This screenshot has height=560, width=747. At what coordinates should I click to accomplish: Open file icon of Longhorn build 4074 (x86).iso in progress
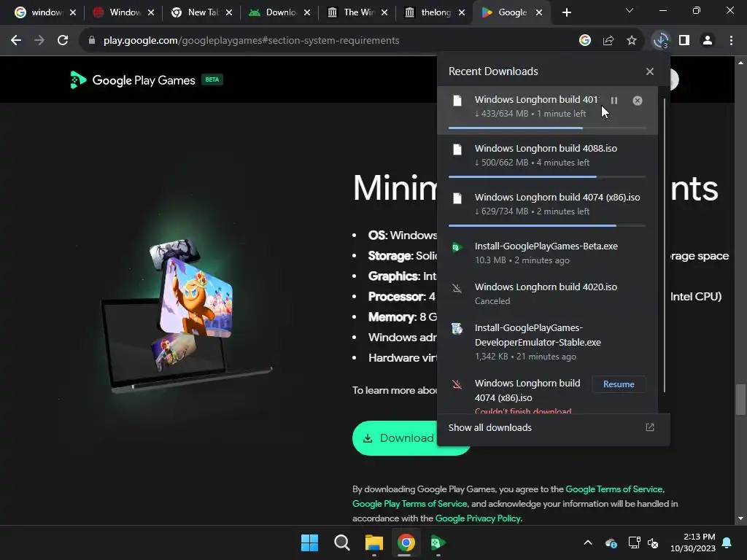457,198
